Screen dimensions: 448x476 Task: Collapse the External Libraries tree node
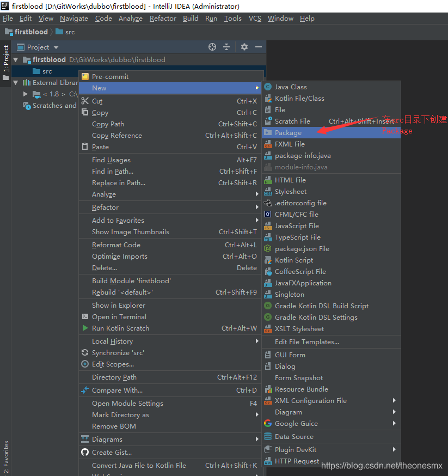(16, 83)
